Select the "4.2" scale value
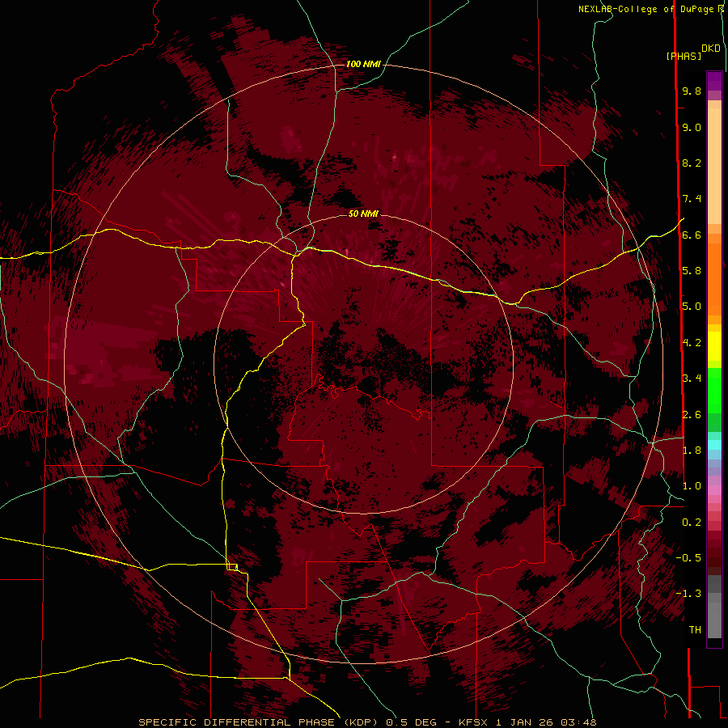Screen dimensions: 728x728 [x=692, y=343]
